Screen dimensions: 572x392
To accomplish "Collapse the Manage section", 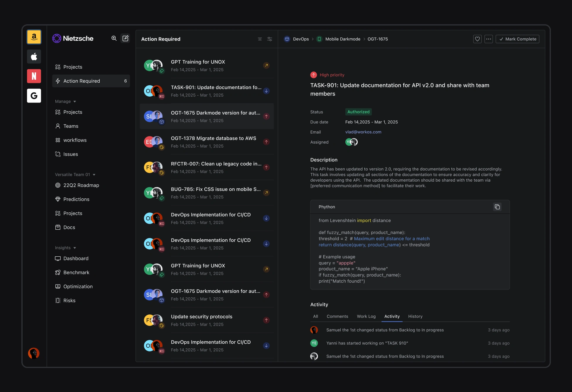I will click(75, 101).
